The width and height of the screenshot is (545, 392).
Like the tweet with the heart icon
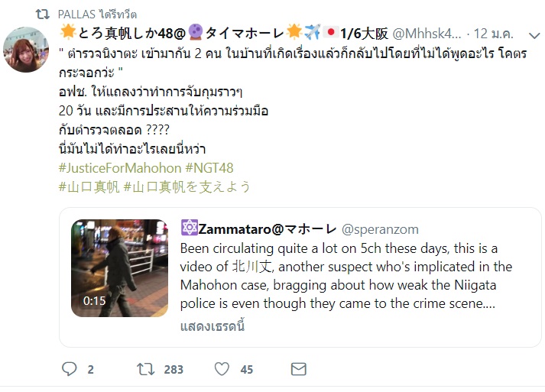(x=222, y=369)
